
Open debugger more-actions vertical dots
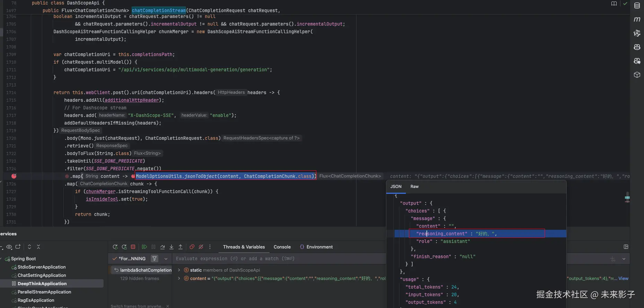pyautogui.click(x=210, y=247)
